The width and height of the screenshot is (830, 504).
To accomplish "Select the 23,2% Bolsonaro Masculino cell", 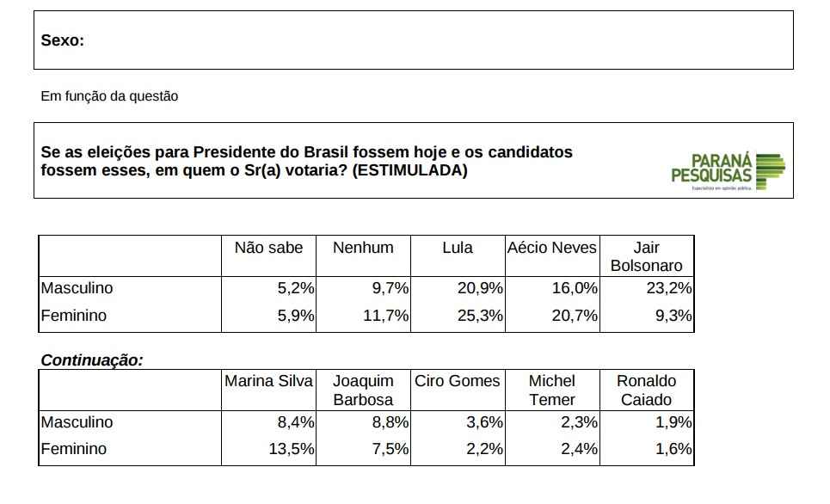I will pyautogui.click(x=669, y=289).
